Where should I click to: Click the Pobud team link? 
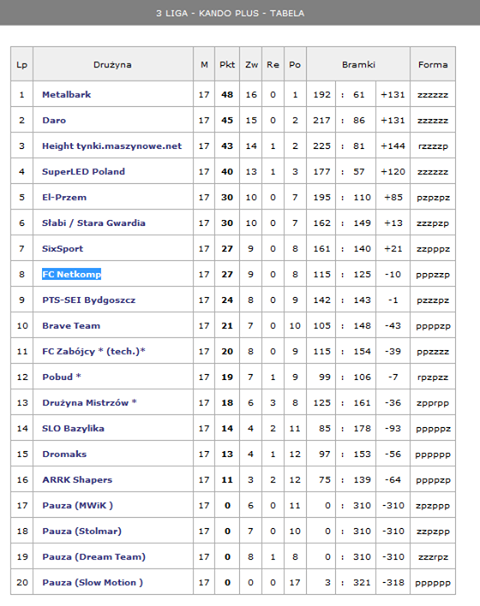61,377
